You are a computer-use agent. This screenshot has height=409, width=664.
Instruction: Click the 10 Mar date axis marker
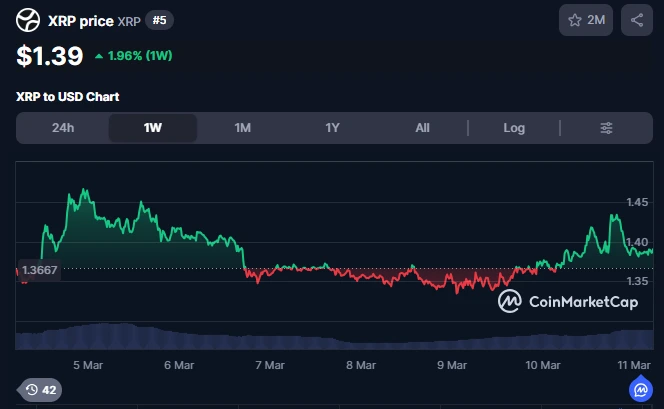coord(543,365)
